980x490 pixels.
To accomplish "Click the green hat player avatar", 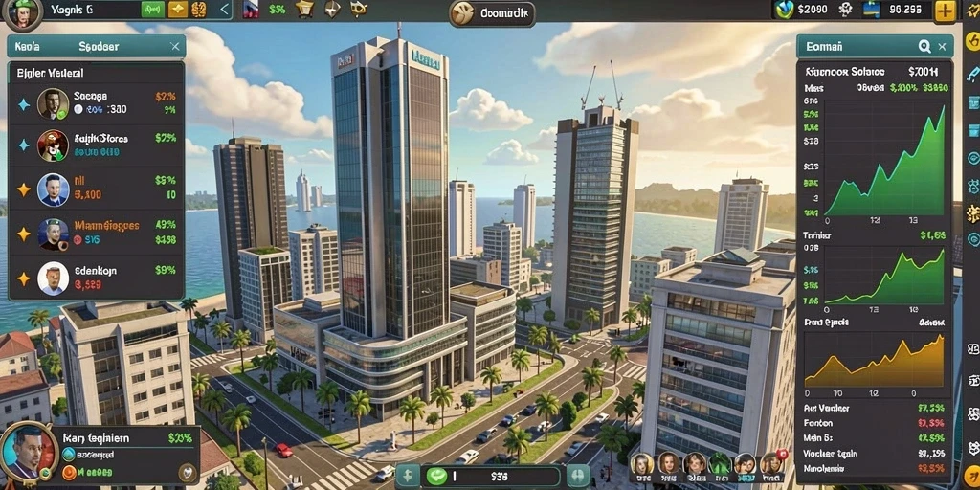I will pyautogui.click(x=23, y=13).
